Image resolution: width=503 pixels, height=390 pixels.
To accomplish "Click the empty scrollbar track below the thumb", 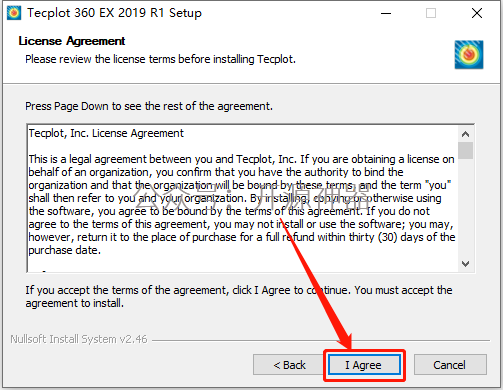I will (465, 207).
